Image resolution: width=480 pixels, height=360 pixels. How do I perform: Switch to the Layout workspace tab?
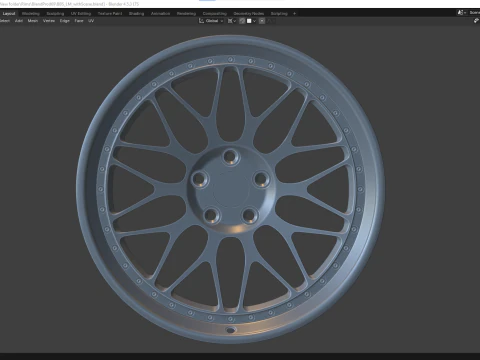click(x=9, y=13)
